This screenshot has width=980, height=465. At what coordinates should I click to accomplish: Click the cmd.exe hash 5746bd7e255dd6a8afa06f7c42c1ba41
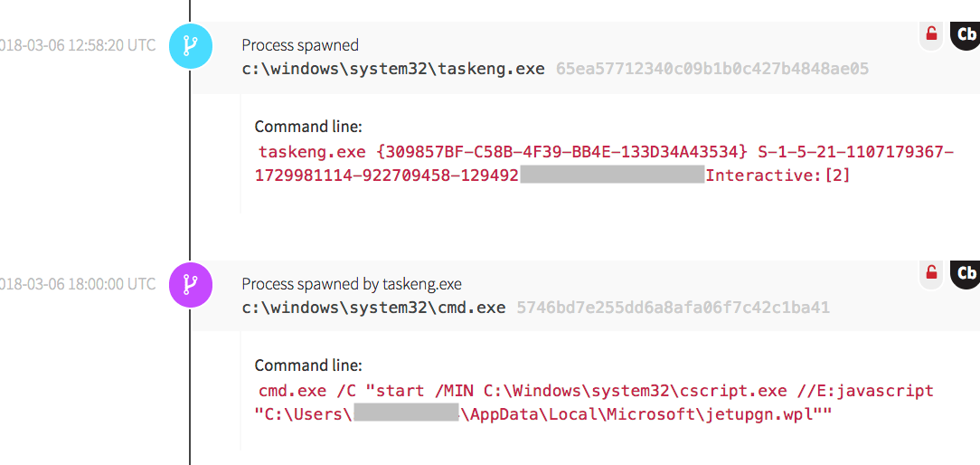673,308
